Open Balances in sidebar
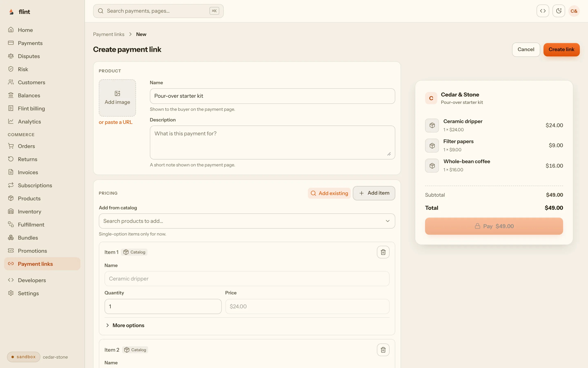588x368 pixels. click(42, 95)
